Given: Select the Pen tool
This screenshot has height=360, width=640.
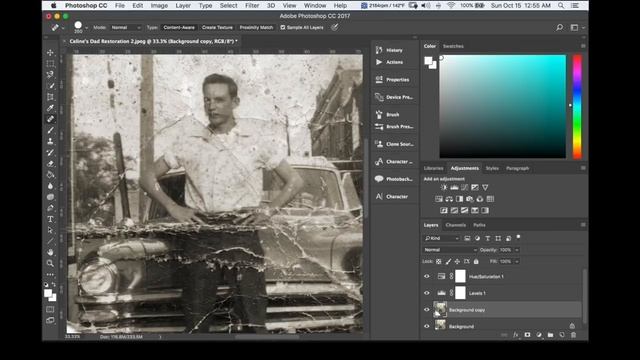Looking at the screenshot, I should [50, 208].
